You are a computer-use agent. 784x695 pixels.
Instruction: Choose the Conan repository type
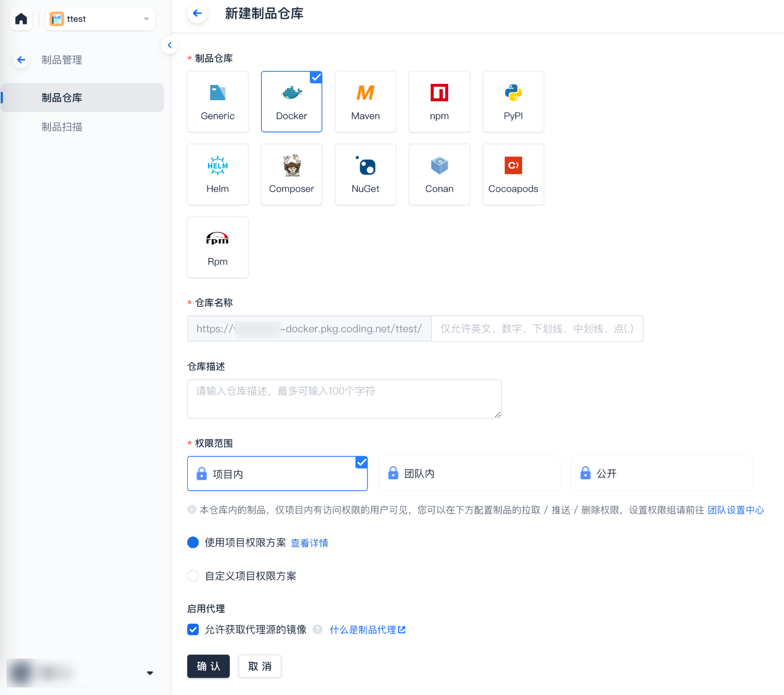[439, 174]
